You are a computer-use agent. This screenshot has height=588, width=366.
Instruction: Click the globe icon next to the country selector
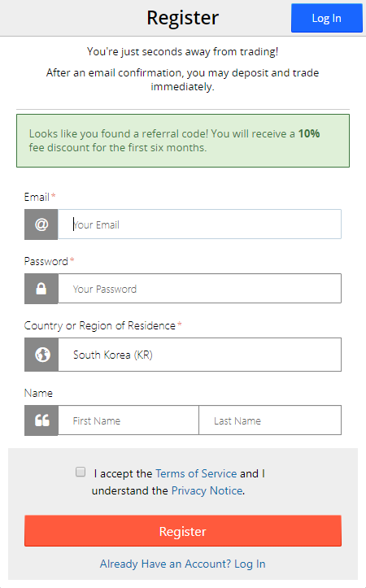tap(41, 355)
